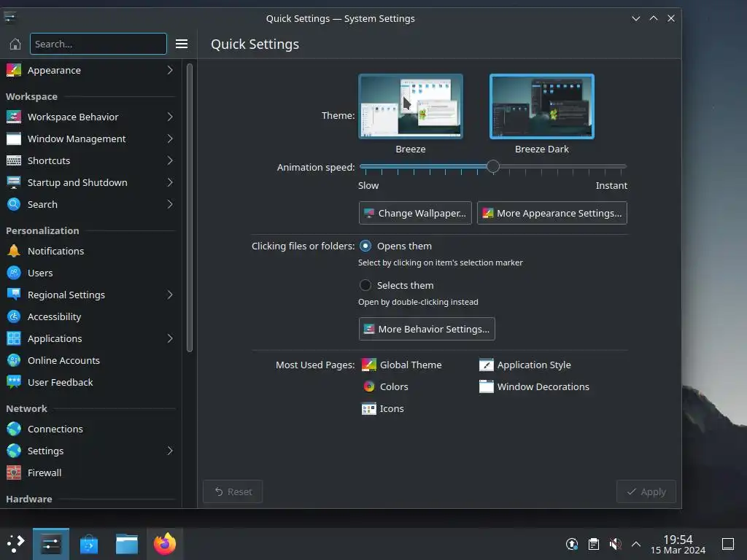747x560 pixels.
Task: Show hidden system tray icons arrow
Action: pos(636,544)
